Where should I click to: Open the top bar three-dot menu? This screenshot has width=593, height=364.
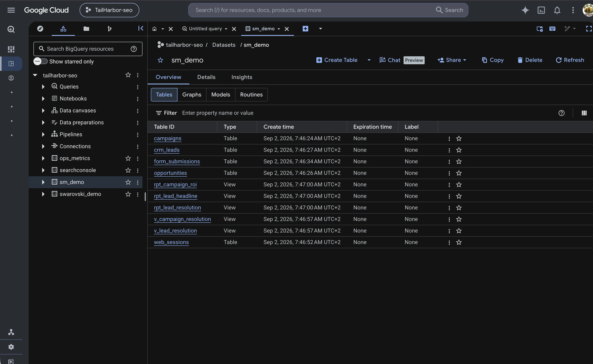(x=573, y=10)
